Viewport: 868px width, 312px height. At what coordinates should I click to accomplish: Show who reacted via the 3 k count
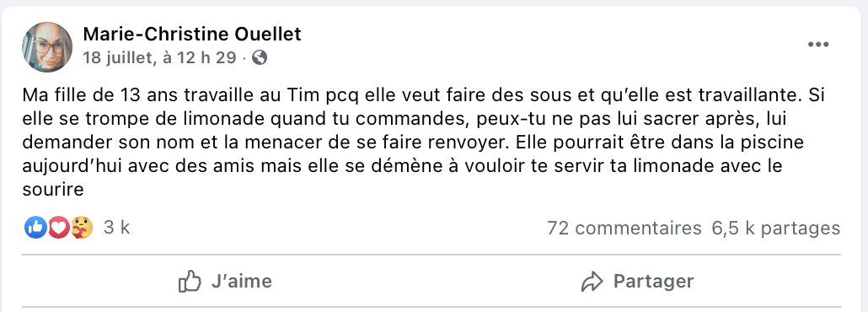pos(116,227)
